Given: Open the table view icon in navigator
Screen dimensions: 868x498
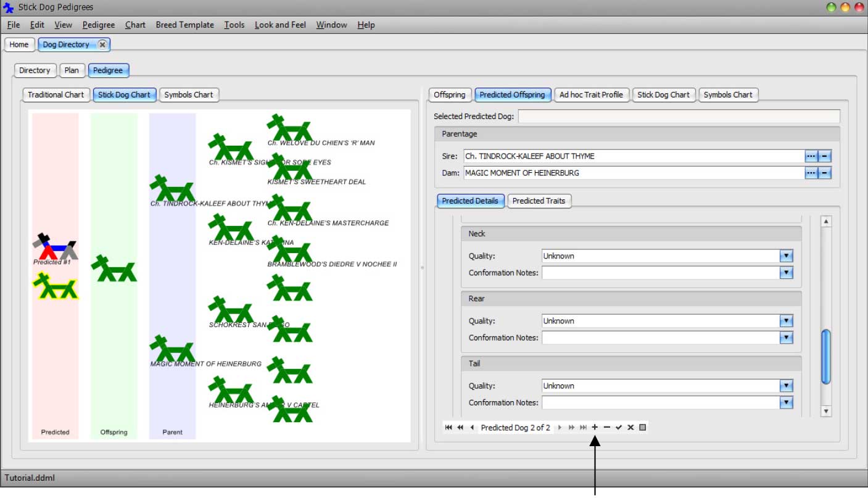Looking at the screenshot, I should click(642, 427).
